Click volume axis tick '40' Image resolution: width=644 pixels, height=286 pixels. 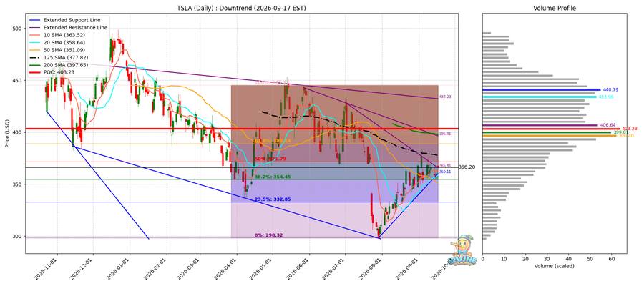point(568,258)
